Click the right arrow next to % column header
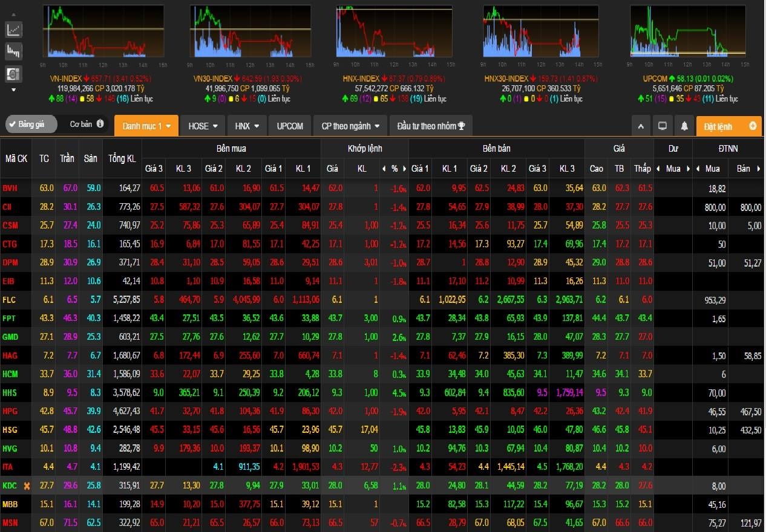The width and height of the screenshot is (766, 532). pos(404,169)
